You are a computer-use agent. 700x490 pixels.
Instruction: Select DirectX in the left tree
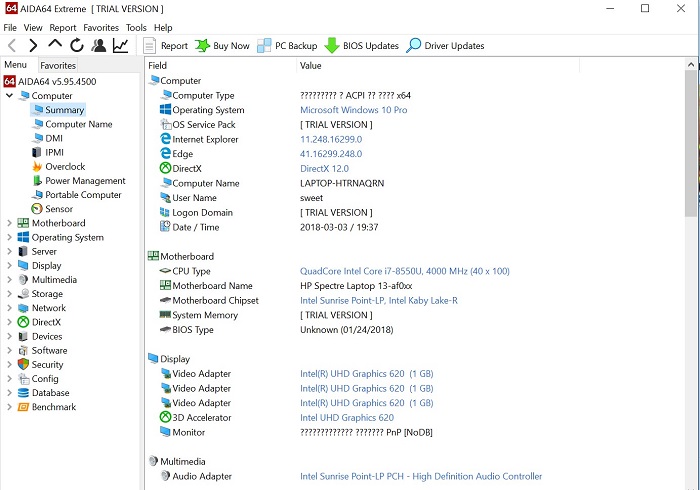(x=39, y=322)
